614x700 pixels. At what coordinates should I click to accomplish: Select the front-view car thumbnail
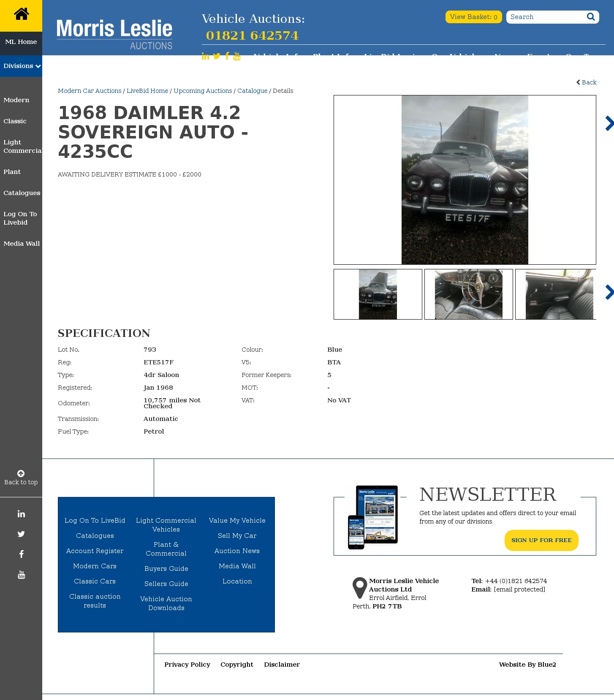click(x=378, y=294)
